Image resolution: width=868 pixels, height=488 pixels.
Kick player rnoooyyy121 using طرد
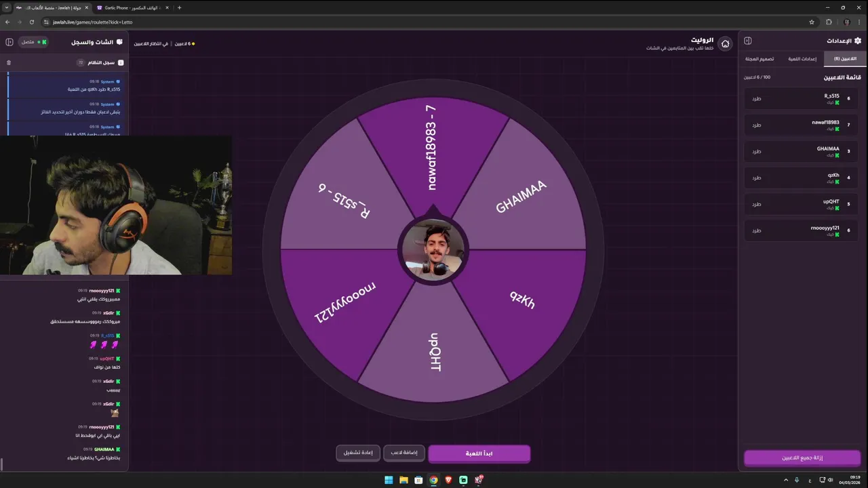click(757, 231)
